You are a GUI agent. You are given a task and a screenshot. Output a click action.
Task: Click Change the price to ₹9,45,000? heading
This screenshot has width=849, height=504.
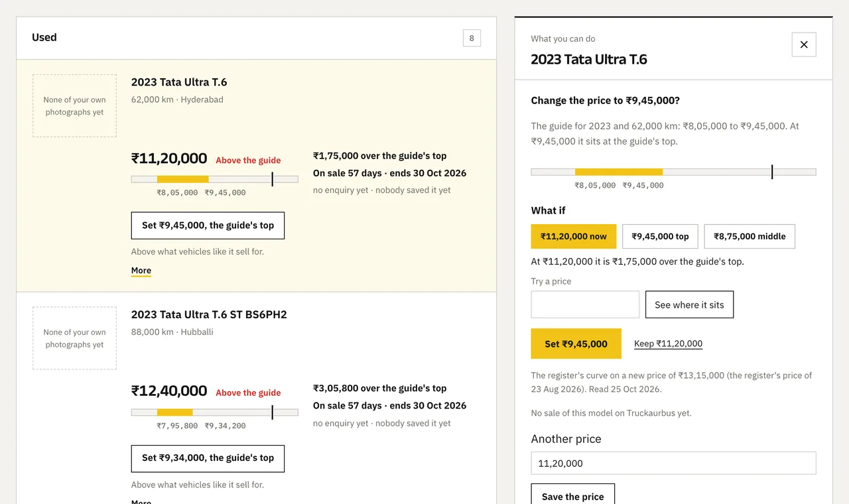606,101
